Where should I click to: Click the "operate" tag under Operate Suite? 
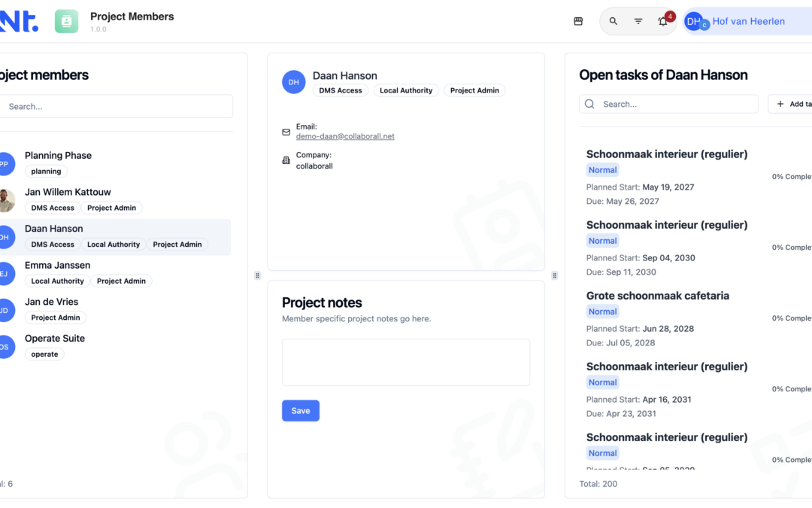44,354
